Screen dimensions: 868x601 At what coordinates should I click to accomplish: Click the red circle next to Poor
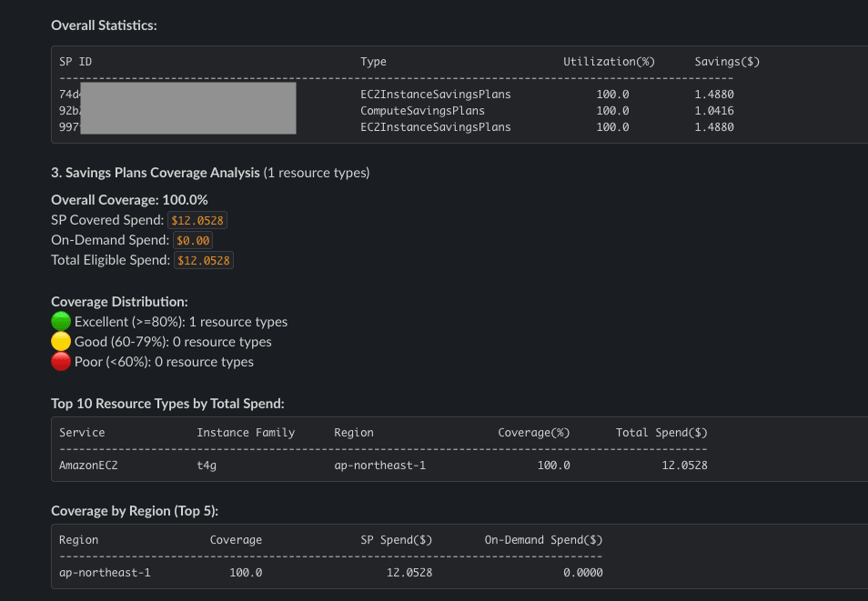pyautogui.click(x=61, y=362)
